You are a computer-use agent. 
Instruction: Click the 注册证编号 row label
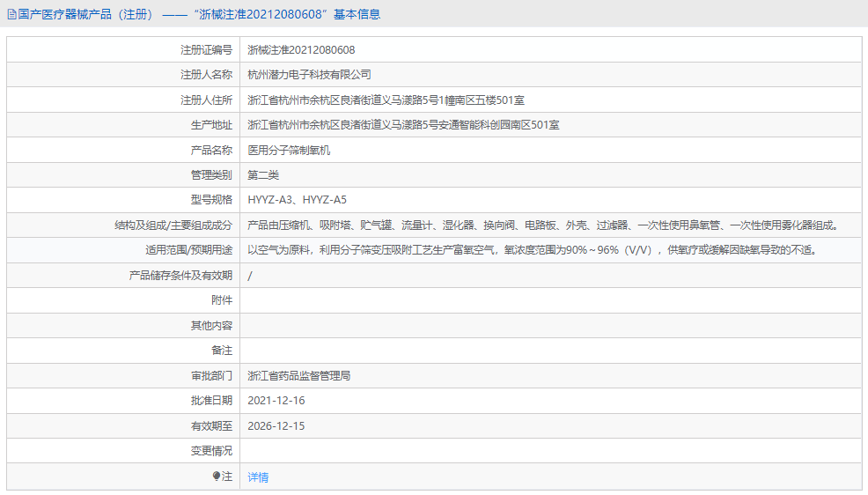tap(206, 50)
